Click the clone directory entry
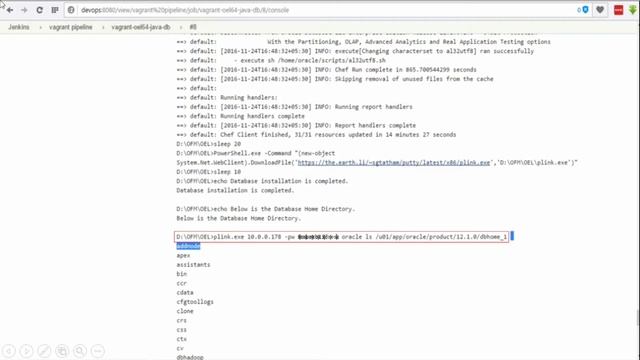Image resolution: width=640 pixels, height=360 pixels. click(x=185, y=311)
